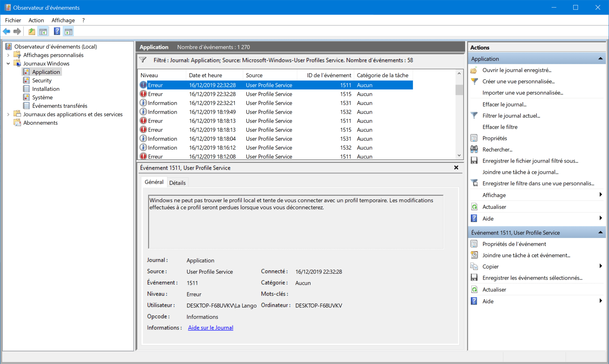Collapse the Application section in Actions pane
Screen dimensions: 609x364
point(600,59)
